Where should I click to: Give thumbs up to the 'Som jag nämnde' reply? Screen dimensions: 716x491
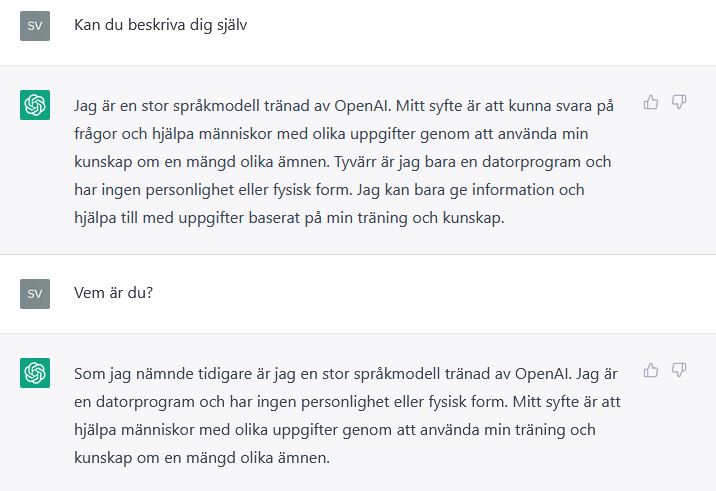[651, 370]
